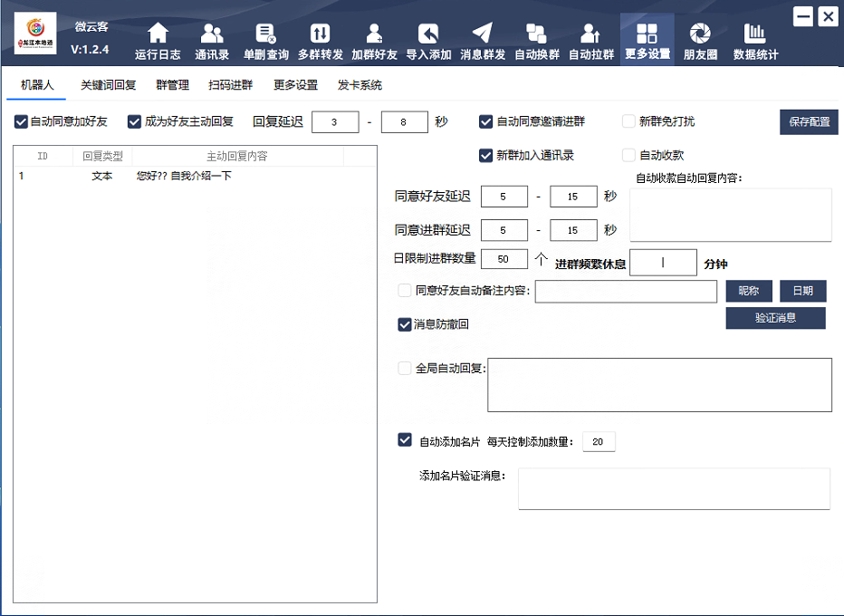Select the 单删查询 toolbar icon
Image resolution: width=844 pixels, height=616 pixels.
[x=265, y=34]
